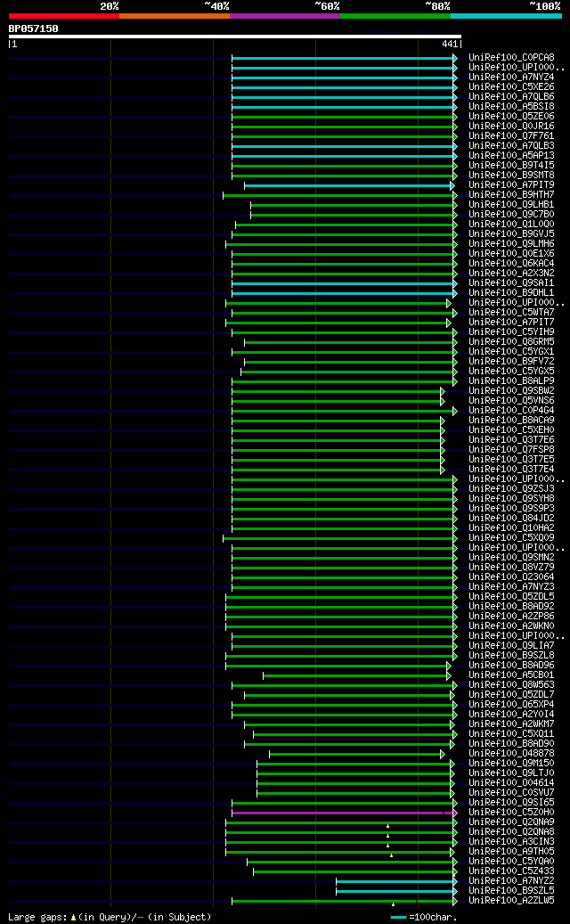
Task: Select label UniRef100_A2WKM7
Action: pyautogui.click(x=511, y=724)
